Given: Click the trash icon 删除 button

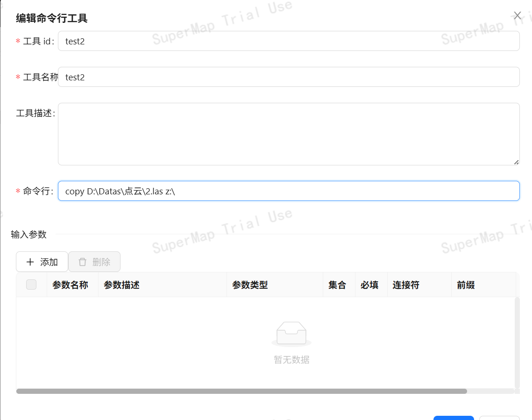Looking at the screenshot, I should pos(94,262).
